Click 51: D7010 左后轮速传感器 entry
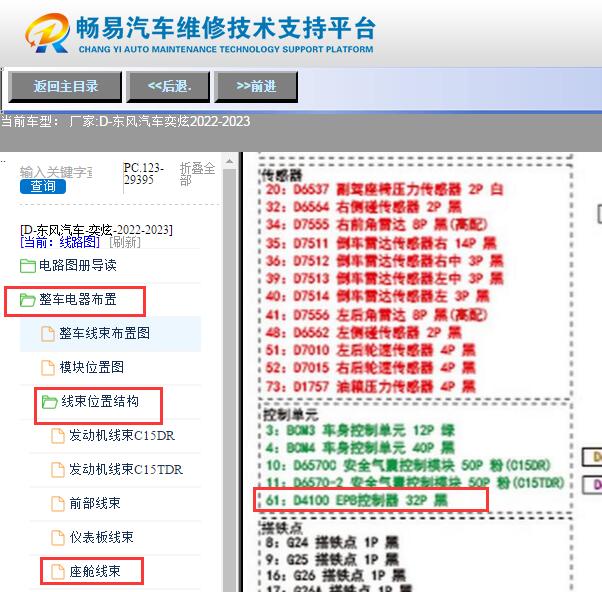602x592 pixels. tap(370, 350)
